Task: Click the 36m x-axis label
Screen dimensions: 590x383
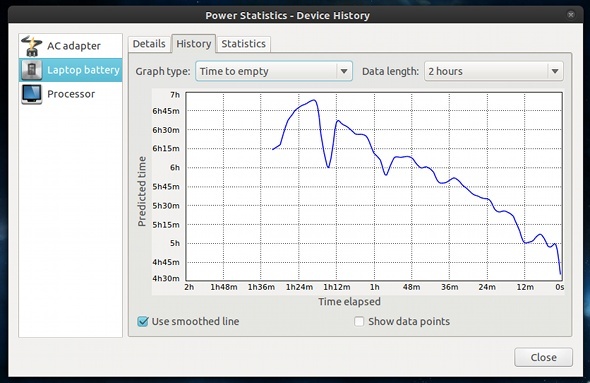Action: click(x=450, y=287)
